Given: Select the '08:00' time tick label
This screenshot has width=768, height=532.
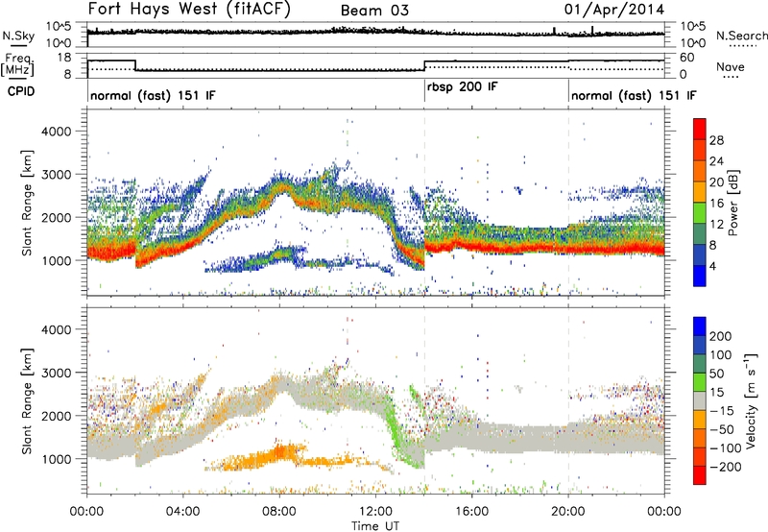Looking at the screenshot, I should [278, 512].
